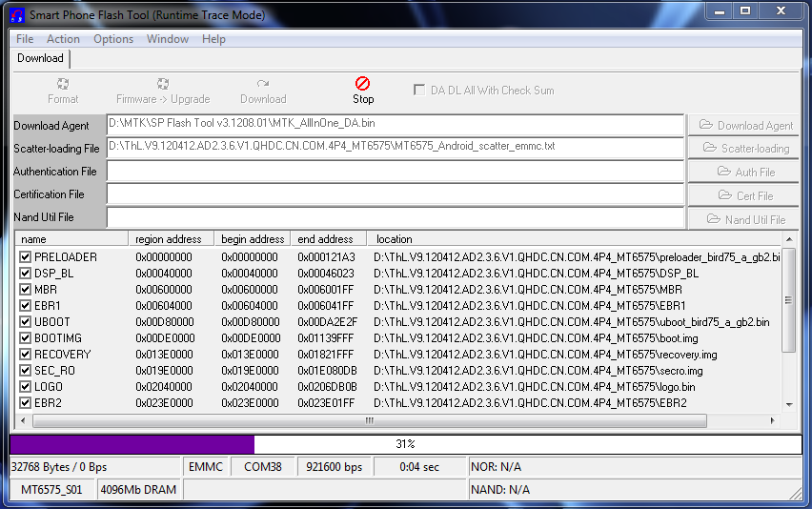Open the Action menu
This screenshot has width=812, height=509.
(63, 39)
